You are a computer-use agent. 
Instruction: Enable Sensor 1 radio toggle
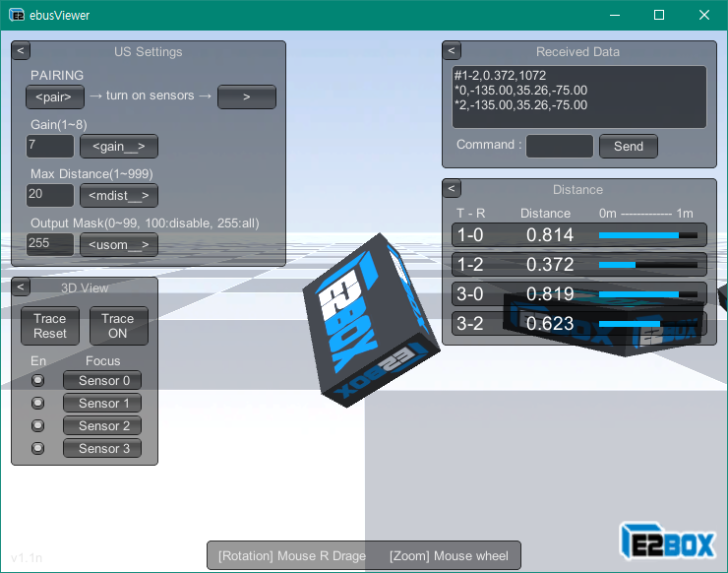(x=37, y=403)
